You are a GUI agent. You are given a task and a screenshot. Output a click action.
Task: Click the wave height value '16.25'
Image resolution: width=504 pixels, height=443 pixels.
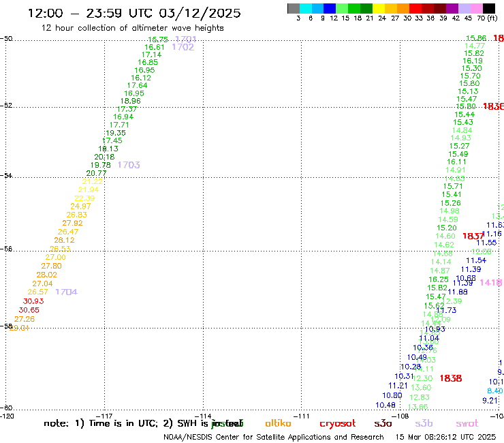pyautogui.click(x=439, y=279)
